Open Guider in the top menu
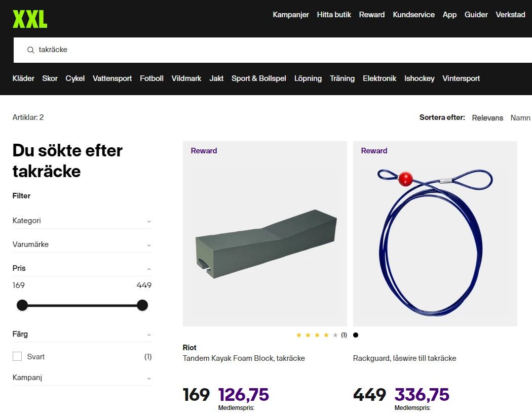 tap(476, 15)
